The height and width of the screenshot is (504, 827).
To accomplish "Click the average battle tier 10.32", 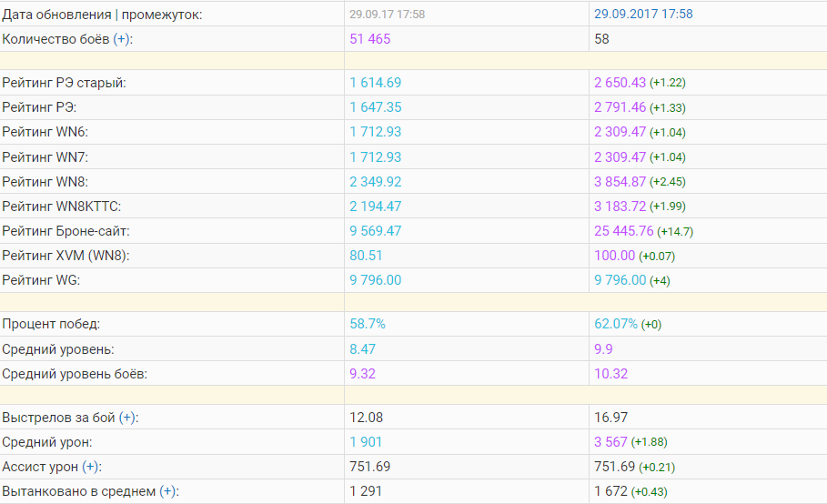I will point(610,373).
